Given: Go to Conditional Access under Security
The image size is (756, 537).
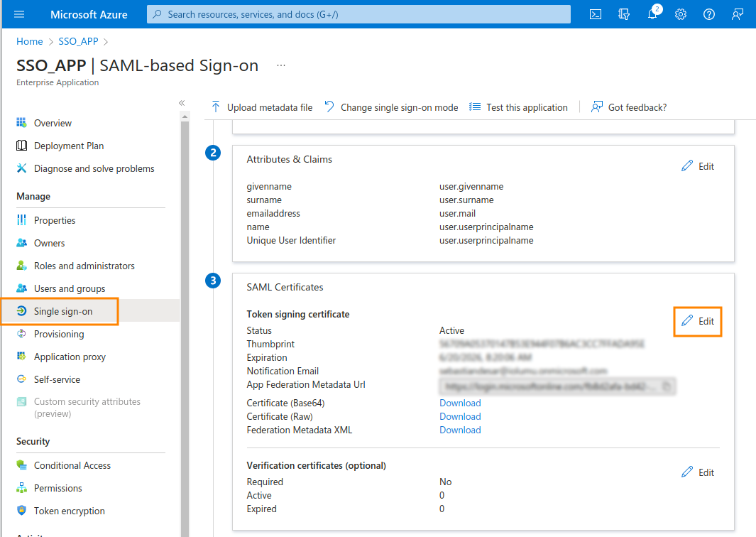Looking at the screenshot, I should point(72,465).
